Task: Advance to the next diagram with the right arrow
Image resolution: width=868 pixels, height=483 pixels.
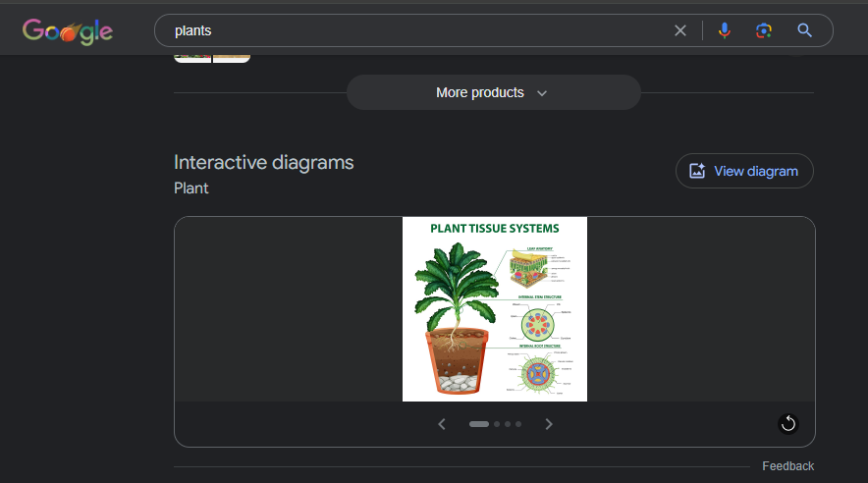Action: coord(549,424)
